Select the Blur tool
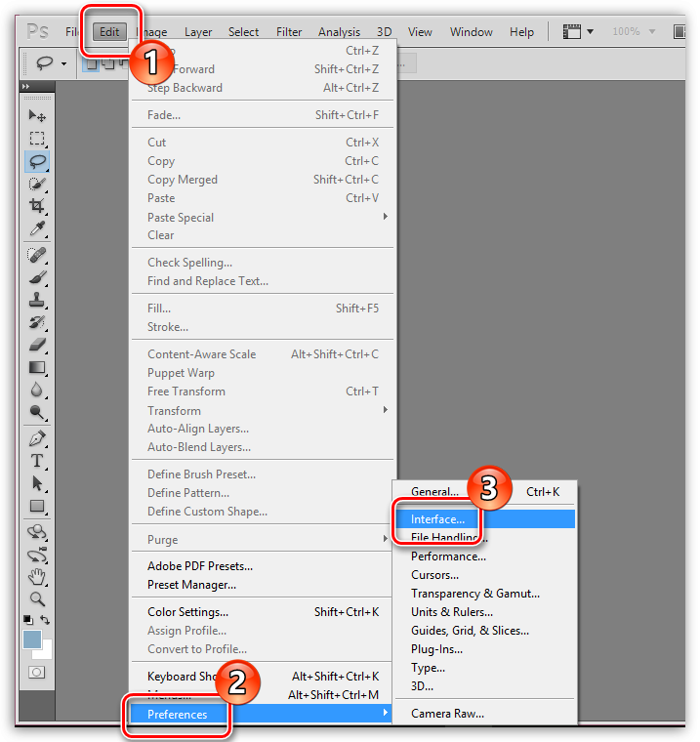The image size is (700, 742). pyautogui.click(x=37, y=391)
